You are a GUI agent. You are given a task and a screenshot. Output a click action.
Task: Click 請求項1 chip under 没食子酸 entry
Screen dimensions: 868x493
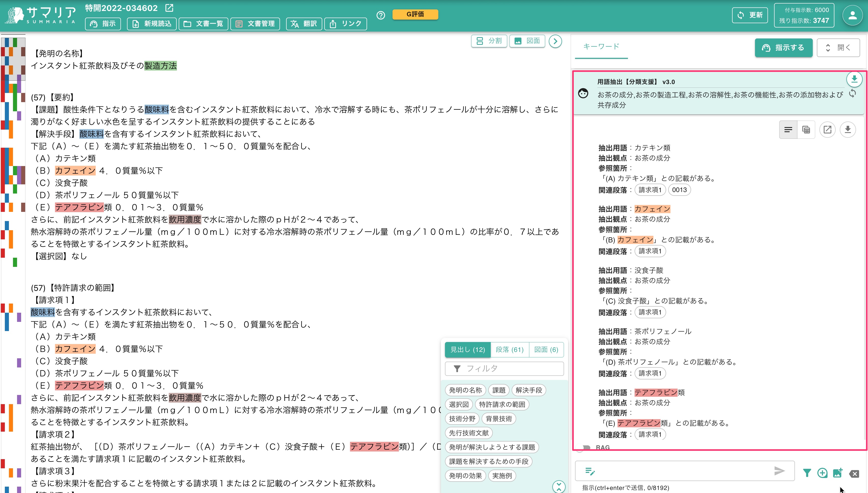pos(650,312)
